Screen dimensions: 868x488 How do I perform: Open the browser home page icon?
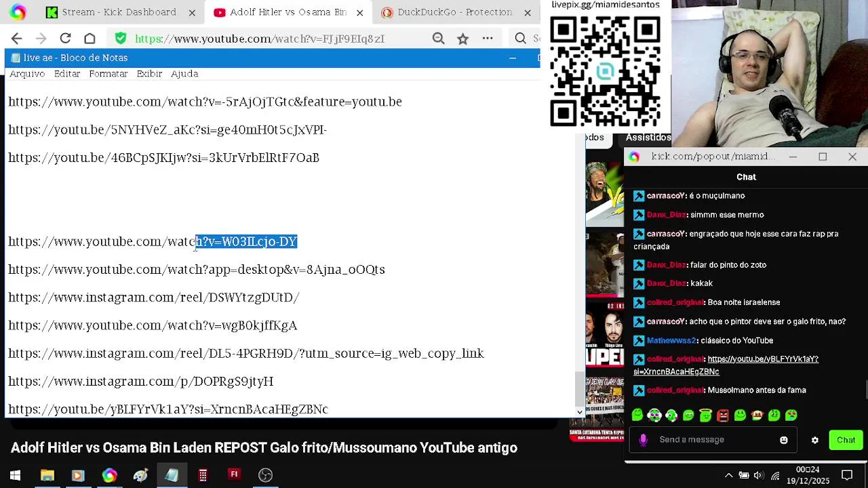tap(90, 39)
